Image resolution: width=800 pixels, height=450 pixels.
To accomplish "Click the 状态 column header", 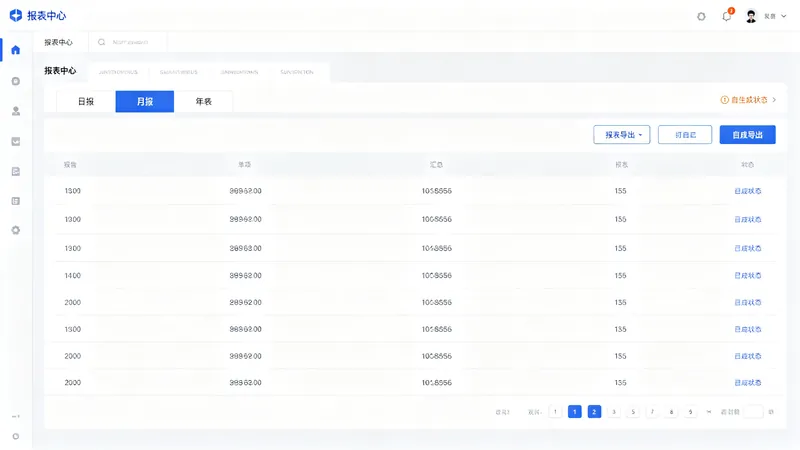I will coord(747,165).
